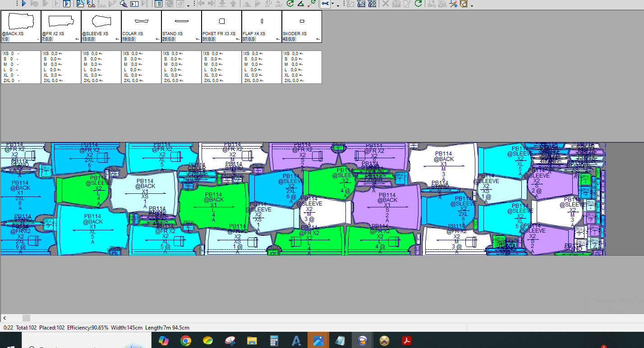Click the green @BACK L piece in marker
Viewport: 644px width, 348px height.
pos(214,205)
